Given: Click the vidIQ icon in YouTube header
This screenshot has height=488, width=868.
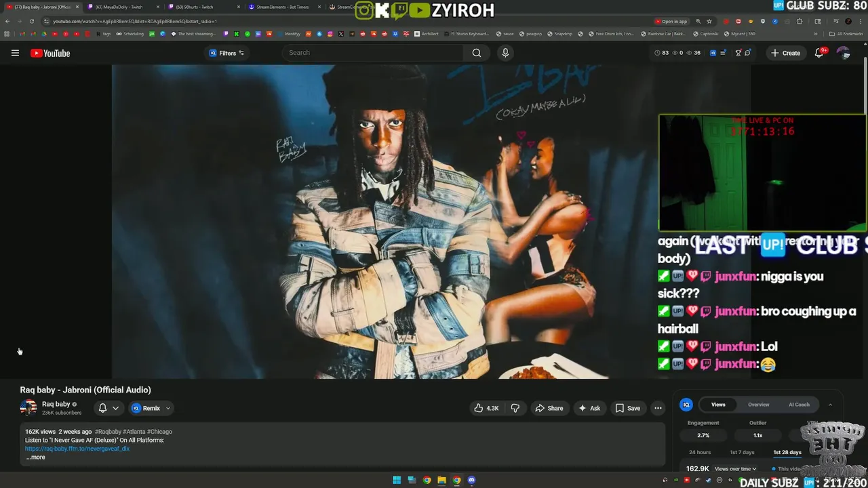Looking at the screenshot, I should click(x=713, y=53).
